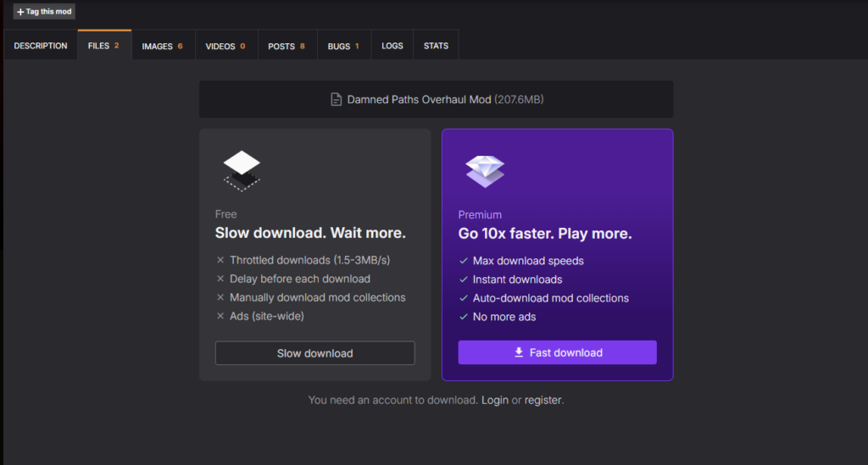Image resolution: width=868 pixels, height=465 pixels.
Task: Open the Description tab
Action: pos(41,46)
